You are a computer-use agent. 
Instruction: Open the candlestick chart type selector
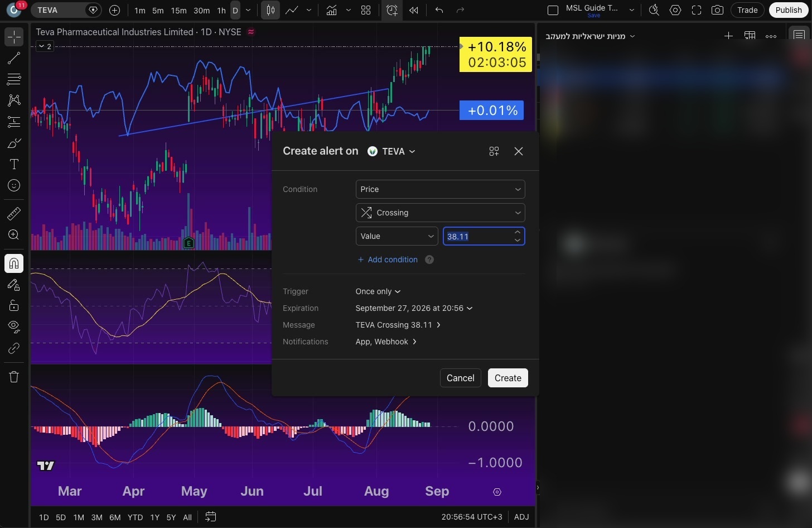pyautogui.click(x=270, y=10)
